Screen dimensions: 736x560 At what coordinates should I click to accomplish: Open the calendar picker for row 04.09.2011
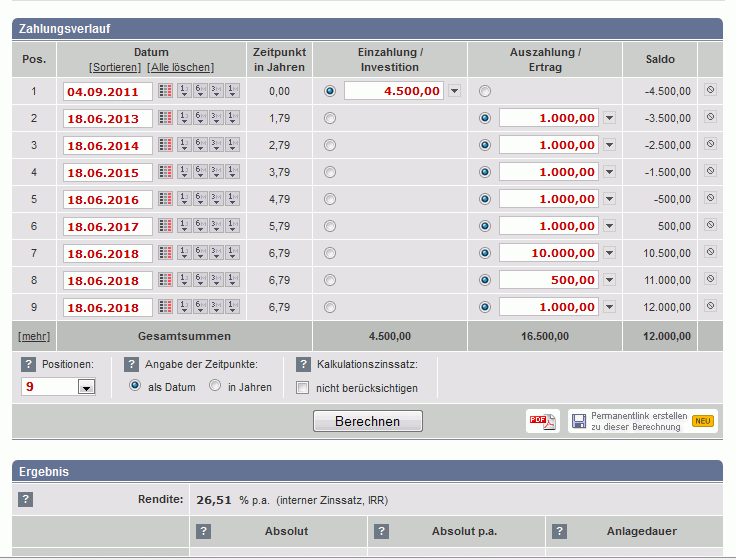165,91
